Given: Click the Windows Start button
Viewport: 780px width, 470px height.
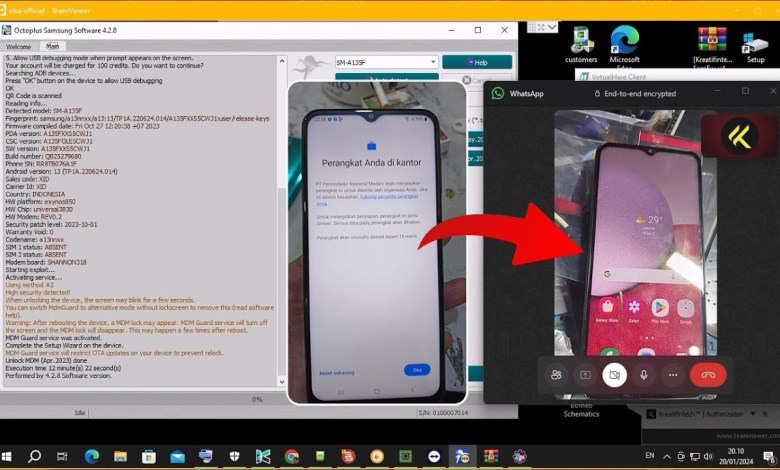Looking at the screenshot, I should tap(8, 456).
